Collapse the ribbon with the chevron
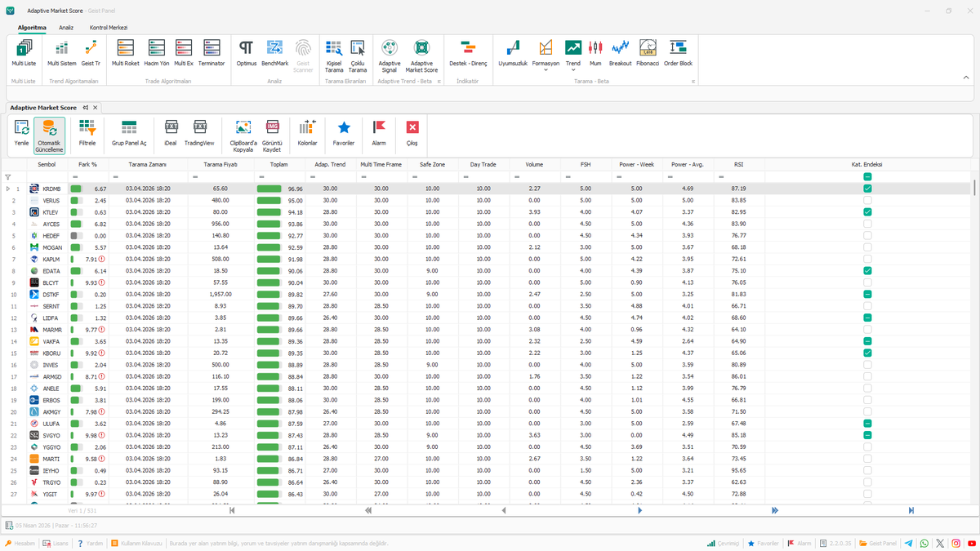The height and width of the screenshot is (551, 980). (x=966, y=78)
